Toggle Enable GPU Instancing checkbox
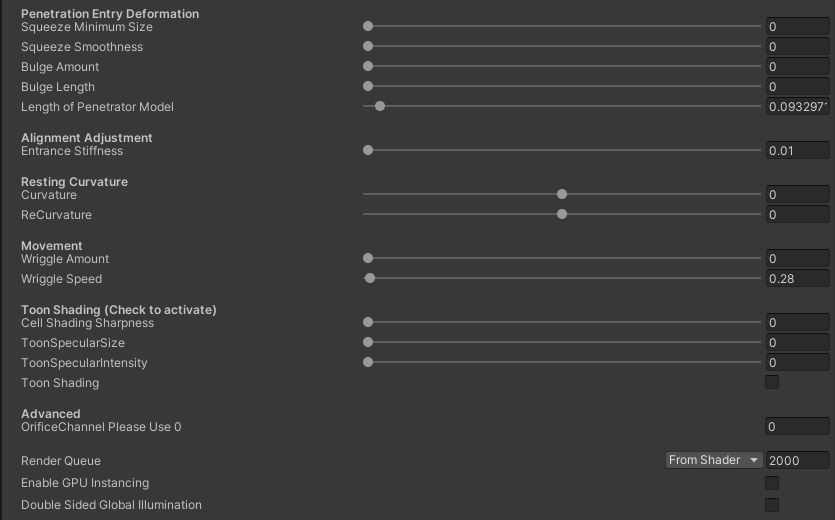This screenshot has width=835, height=520. 771,483
